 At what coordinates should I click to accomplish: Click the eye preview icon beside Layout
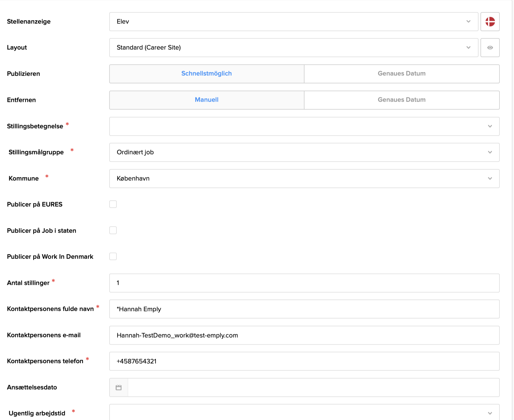490,47
